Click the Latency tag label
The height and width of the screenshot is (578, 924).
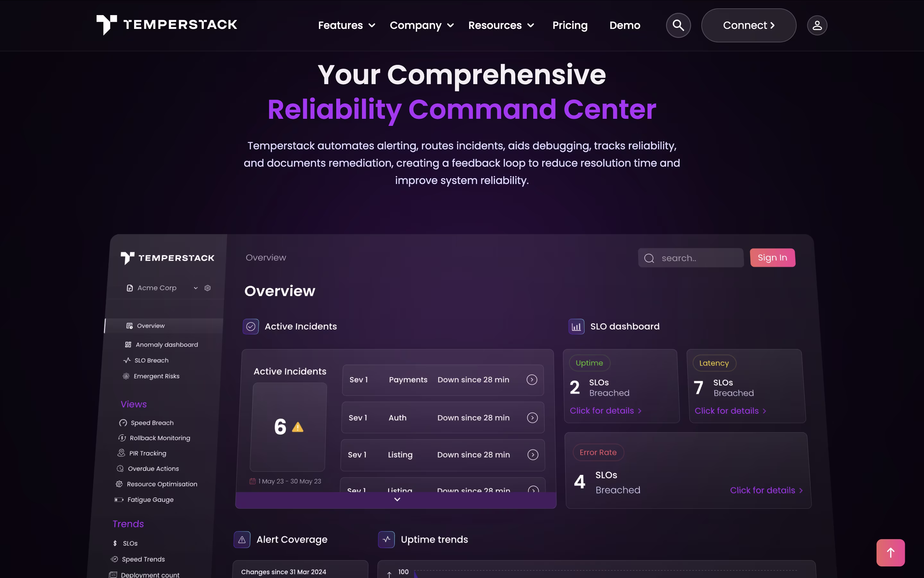(x=714, y=363)
